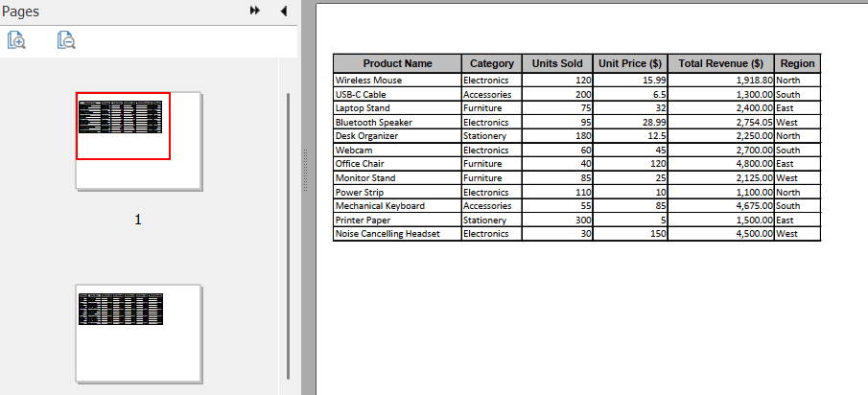
Task: Click the zoom in thumbnails icon
Action: pyautogui.click(x=16, y=40)
